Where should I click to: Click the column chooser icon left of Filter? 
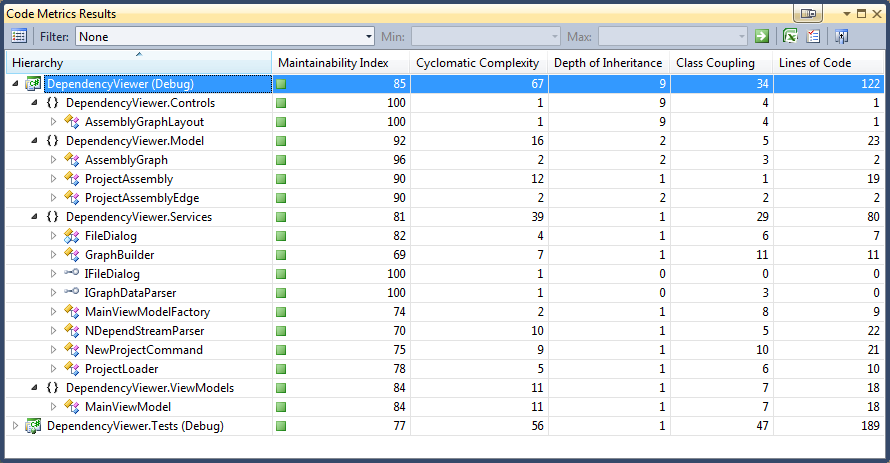(19, 36)
